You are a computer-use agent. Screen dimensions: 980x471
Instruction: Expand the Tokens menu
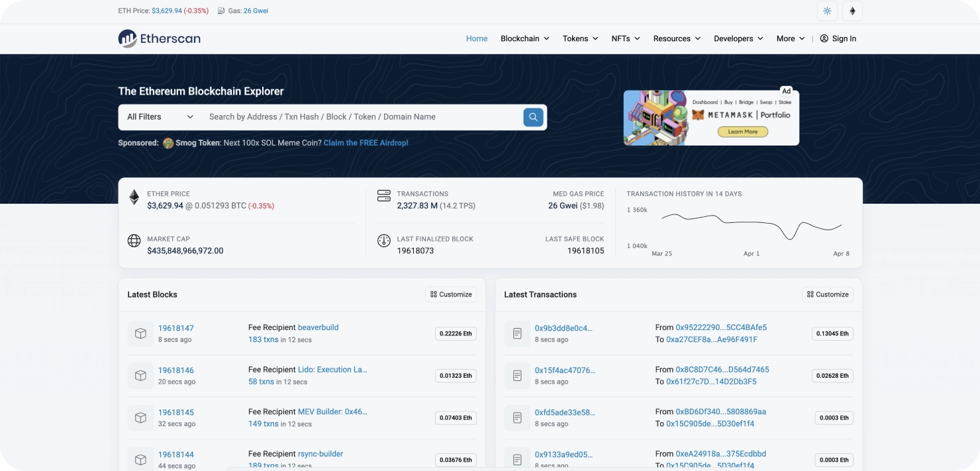[x=580, y=38]
